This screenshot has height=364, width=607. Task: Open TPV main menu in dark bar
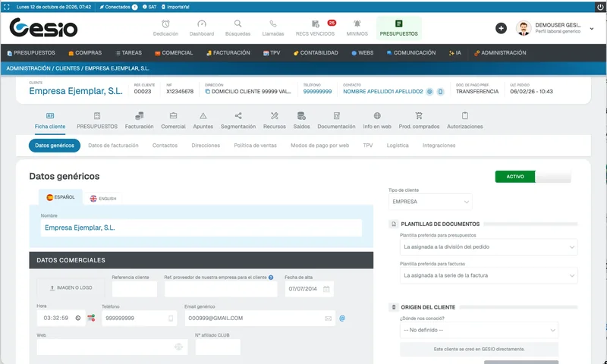pos(272,52)
